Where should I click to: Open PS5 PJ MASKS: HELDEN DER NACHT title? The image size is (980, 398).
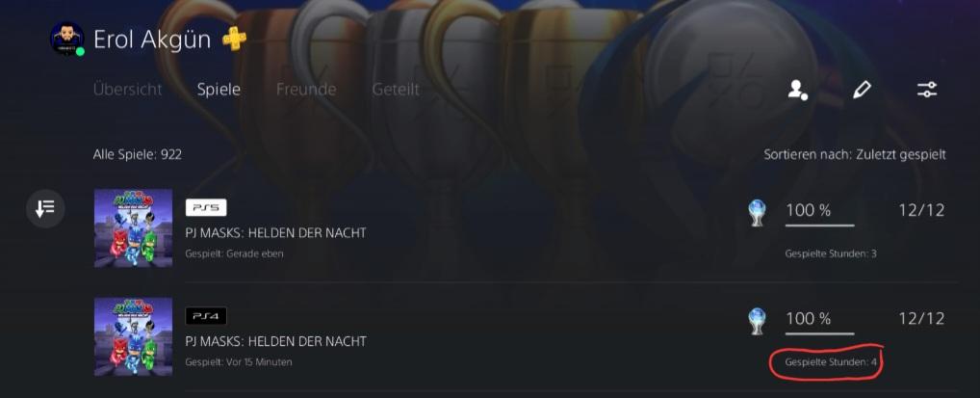275,233
